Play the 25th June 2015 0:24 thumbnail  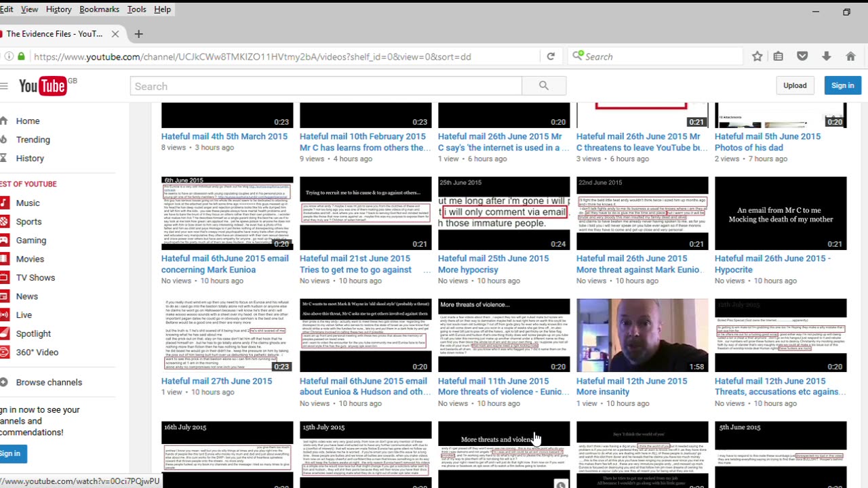504,213
